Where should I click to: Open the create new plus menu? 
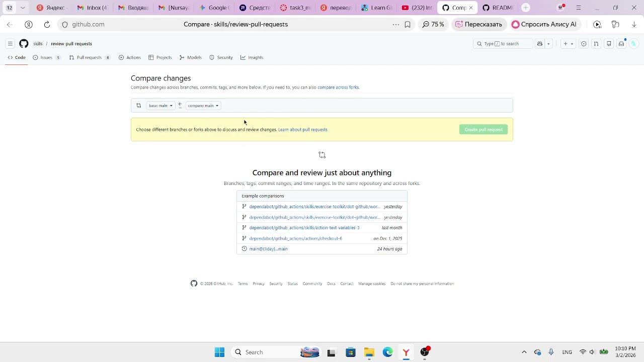[x=568, y=44]
